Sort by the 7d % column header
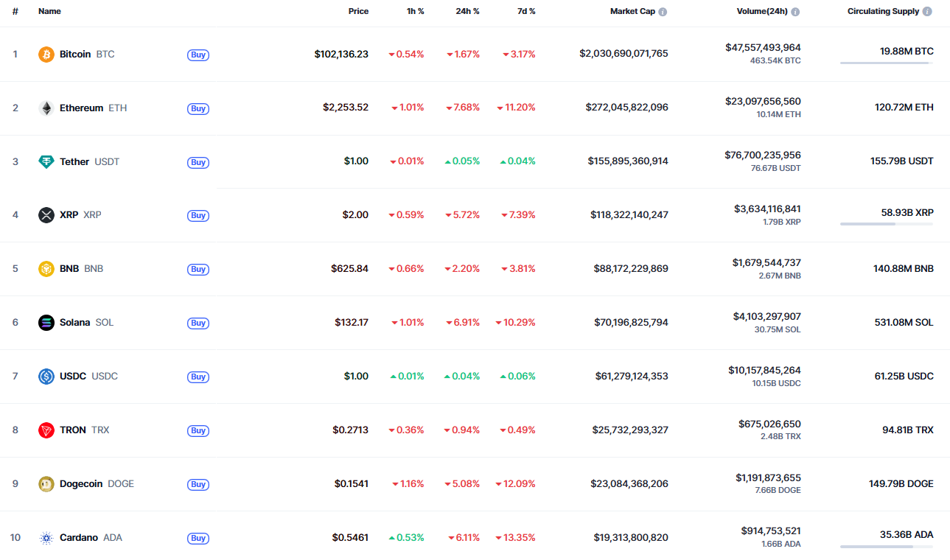Screen dimensions: 950x560 tap(525, 12)
